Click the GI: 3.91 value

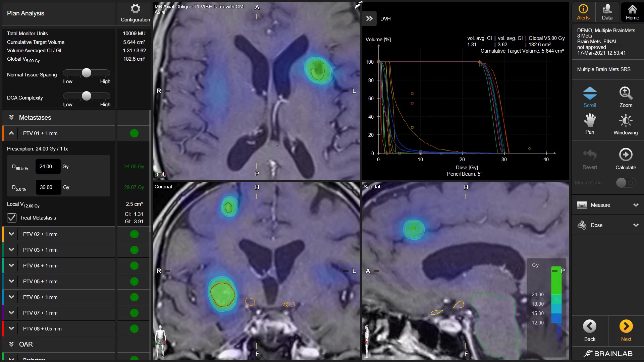[x=134, y=222]
